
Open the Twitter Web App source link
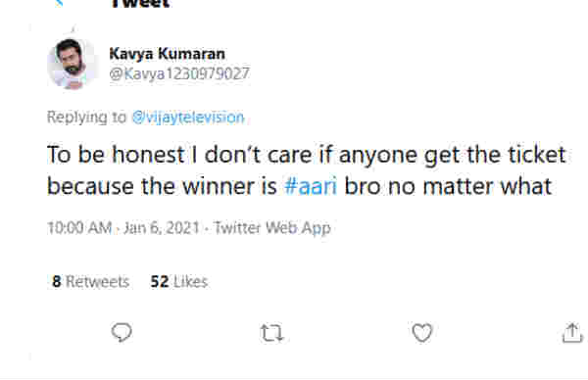click(x=271, y=228)
